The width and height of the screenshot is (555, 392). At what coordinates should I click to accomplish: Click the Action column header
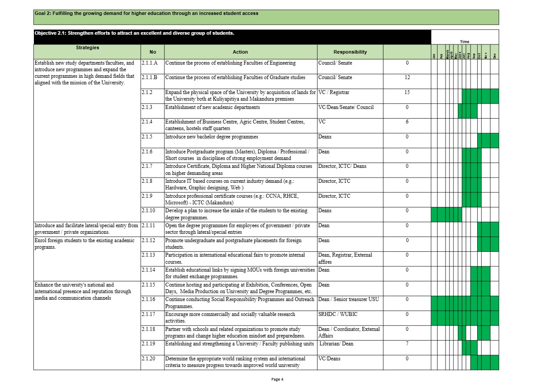pos(240,52)
